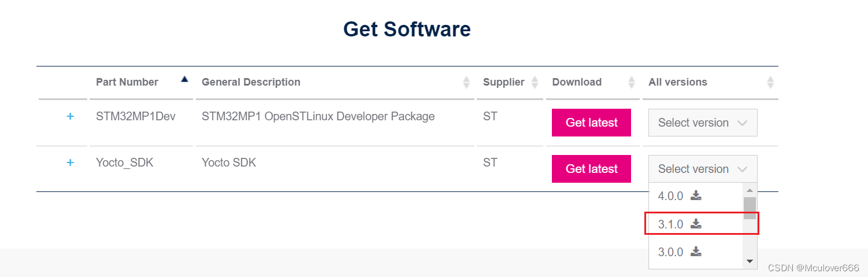This screenshot has width=868, height=277.
Task: Sort by Part Number column arrow
Action: pyautogui.click(x=184, y=79)
